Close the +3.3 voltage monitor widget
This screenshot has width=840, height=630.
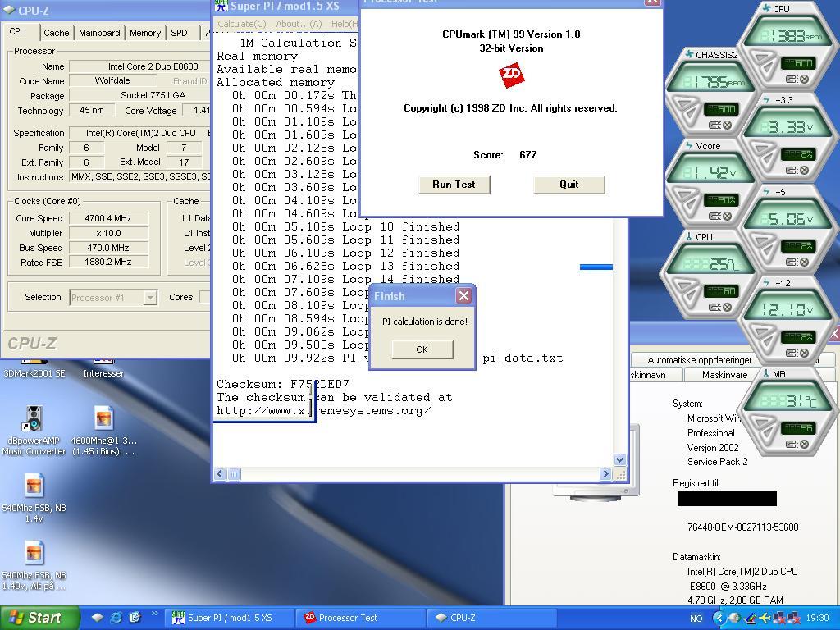[805, 171]
